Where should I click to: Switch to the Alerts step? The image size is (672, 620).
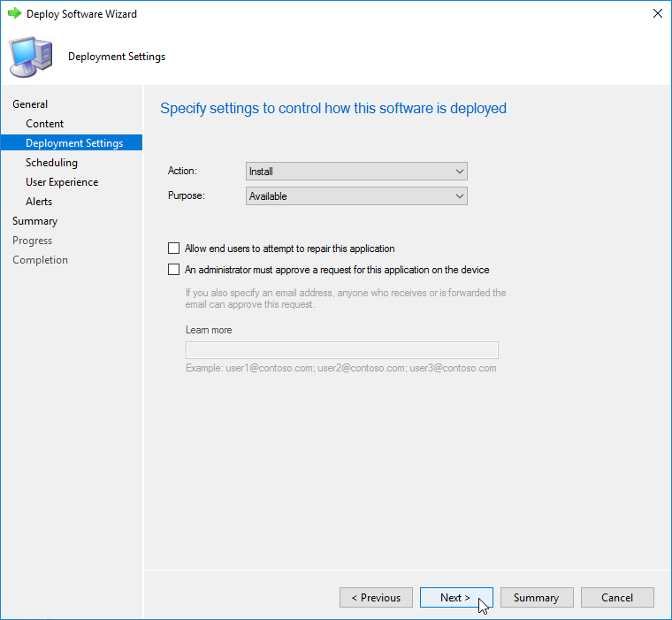click(x=39, y=202)
